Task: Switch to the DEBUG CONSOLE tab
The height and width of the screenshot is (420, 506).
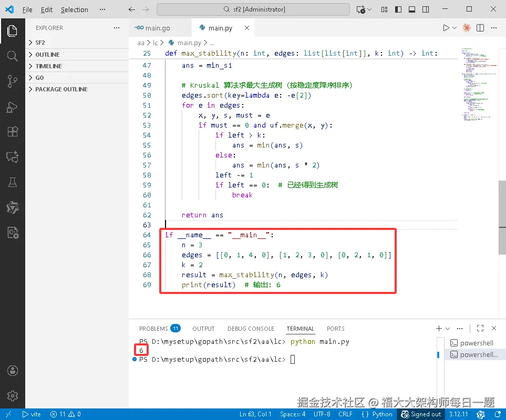Action: [251, 329]
